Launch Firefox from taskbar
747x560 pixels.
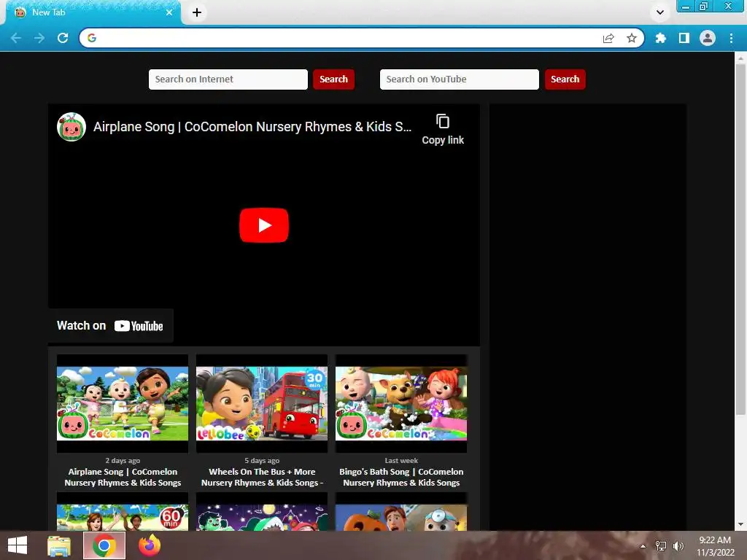(150, 545)
